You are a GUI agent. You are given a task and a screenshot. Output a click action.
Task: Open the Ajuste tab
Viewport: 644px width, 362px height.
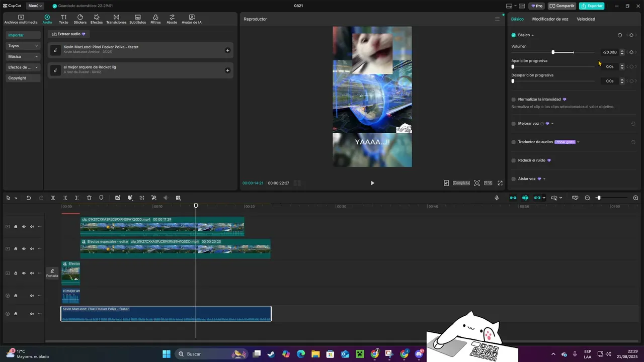pyautogui.click(x=172, y=19)
